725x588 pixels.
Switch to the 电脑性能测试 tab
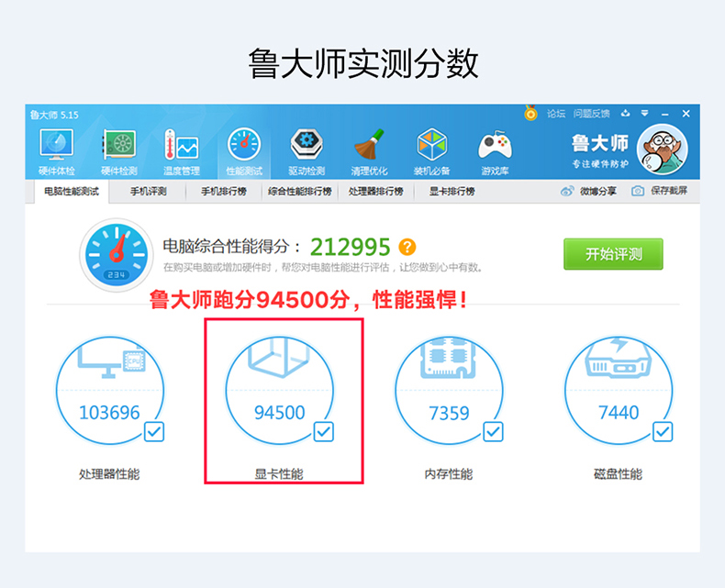[x=72, y=192]
